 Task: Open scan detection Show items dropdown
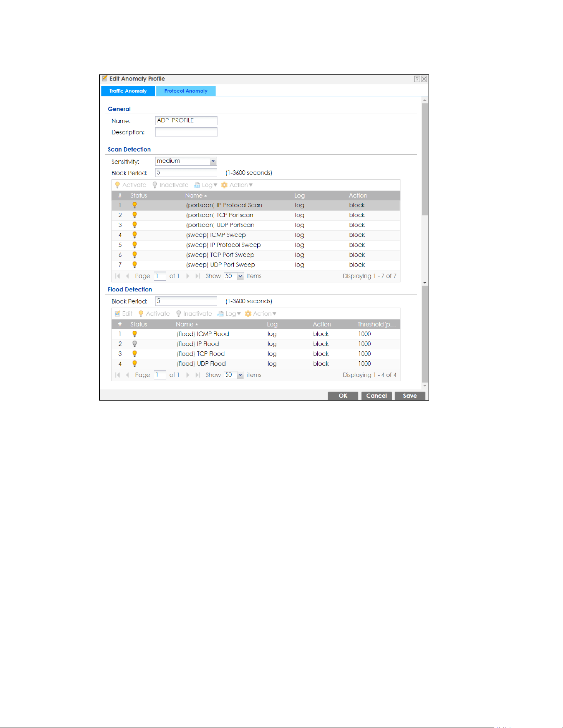coord(240,276)
